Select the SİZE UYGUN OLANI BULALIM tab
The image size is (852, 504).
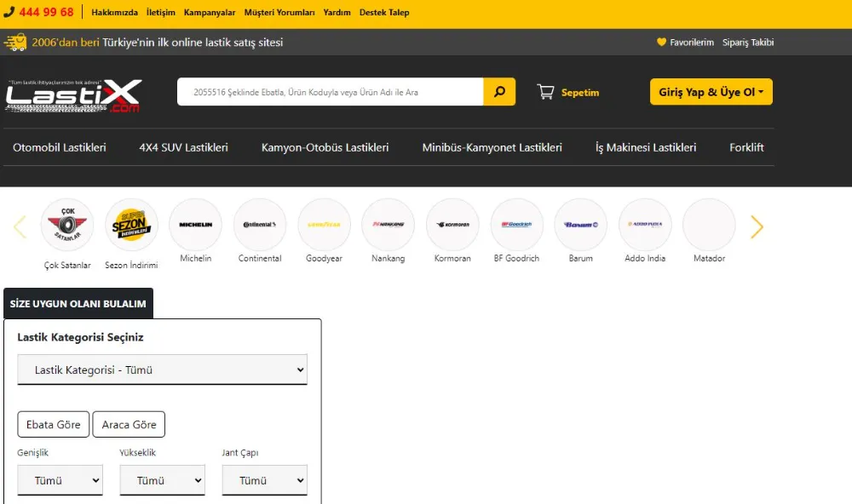pyautogui.click(x=78, y=304)
